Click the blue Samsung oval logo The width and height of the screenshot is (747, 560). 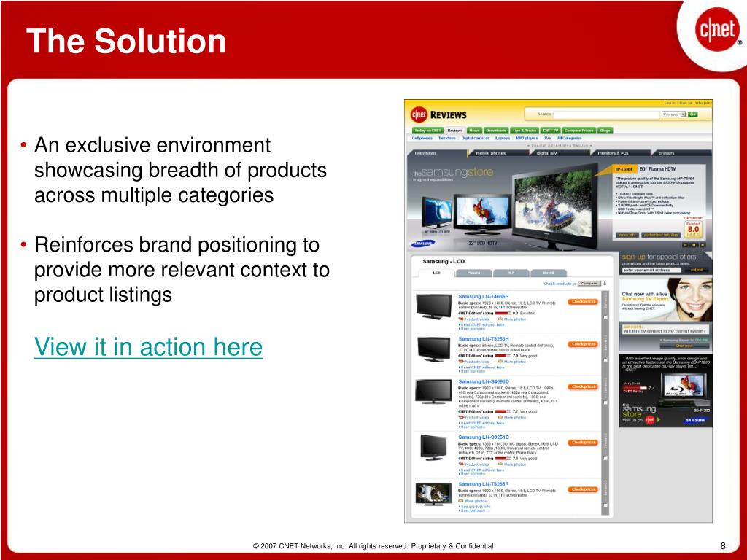tap(422, 244)
